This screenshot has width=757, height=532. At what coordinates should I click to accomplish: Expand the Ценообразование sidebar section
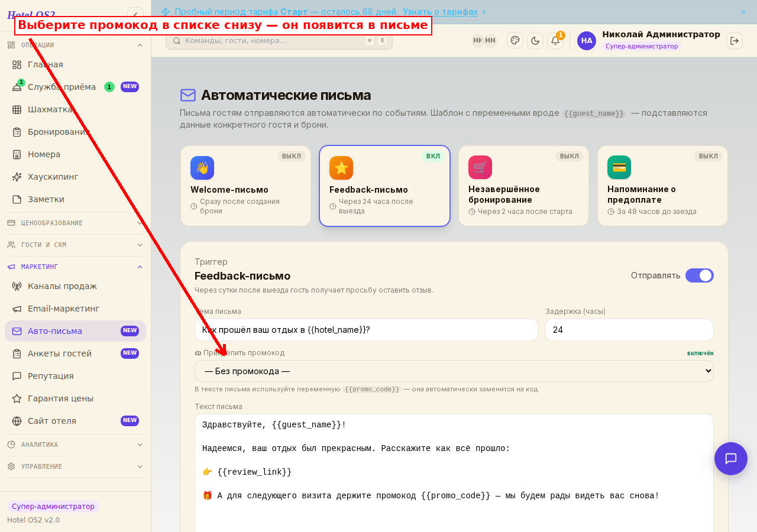click(x=75, y=223)
